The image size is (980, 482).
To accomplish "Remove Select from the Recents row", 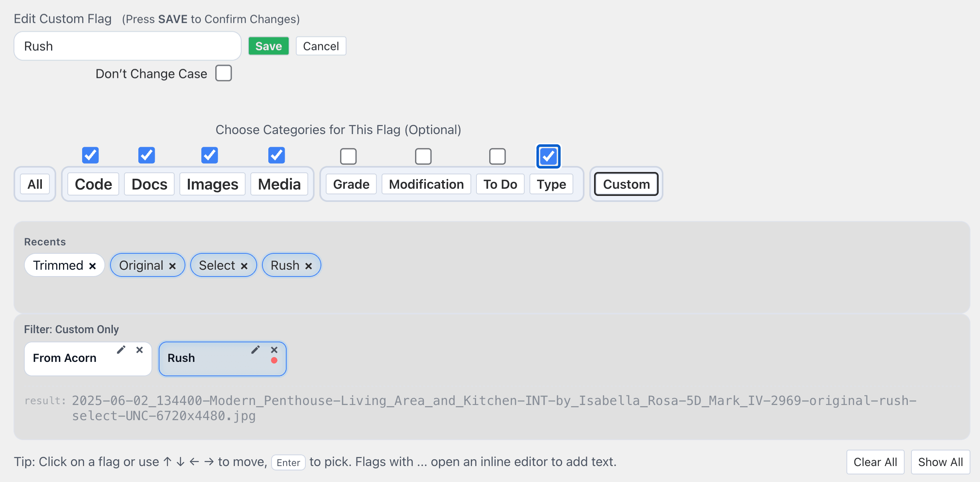I will click(244, 265).
